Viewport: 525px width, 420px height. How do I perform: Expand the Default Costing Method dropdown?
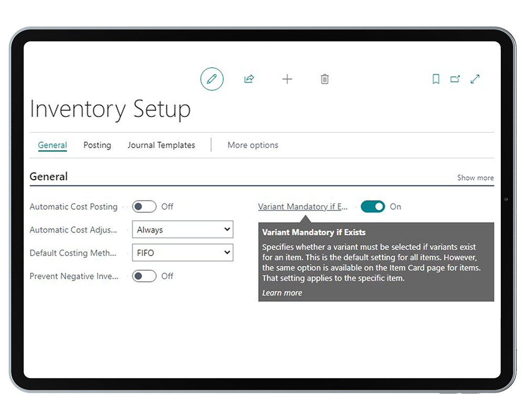click(182, 253)
